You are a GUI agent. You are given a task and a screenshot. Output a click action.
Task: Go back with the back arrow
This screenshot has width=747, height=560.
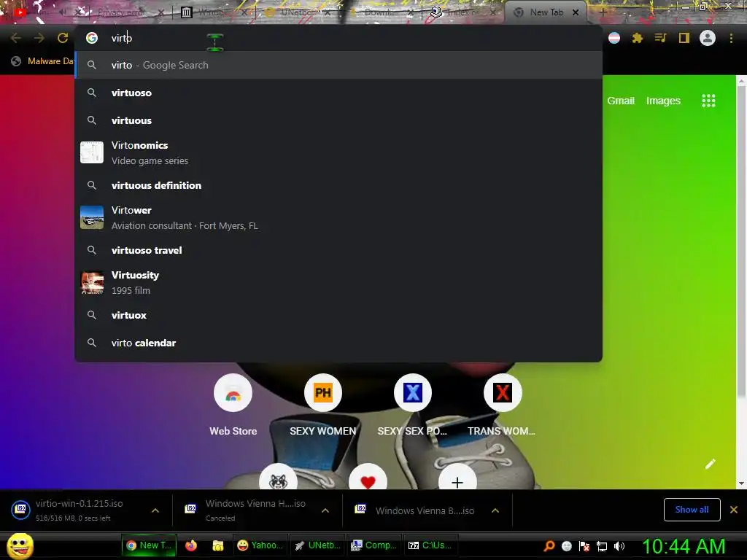click(16, 38)
